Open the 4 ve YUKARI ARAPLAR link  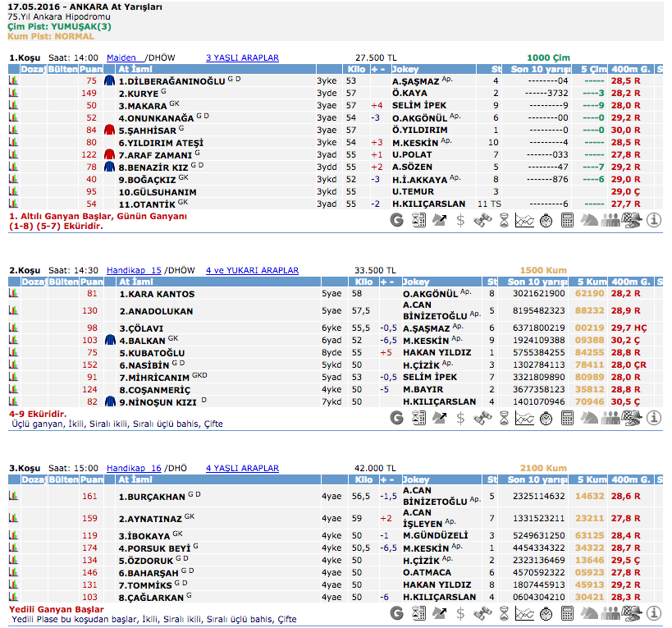[x=252, y=270]
